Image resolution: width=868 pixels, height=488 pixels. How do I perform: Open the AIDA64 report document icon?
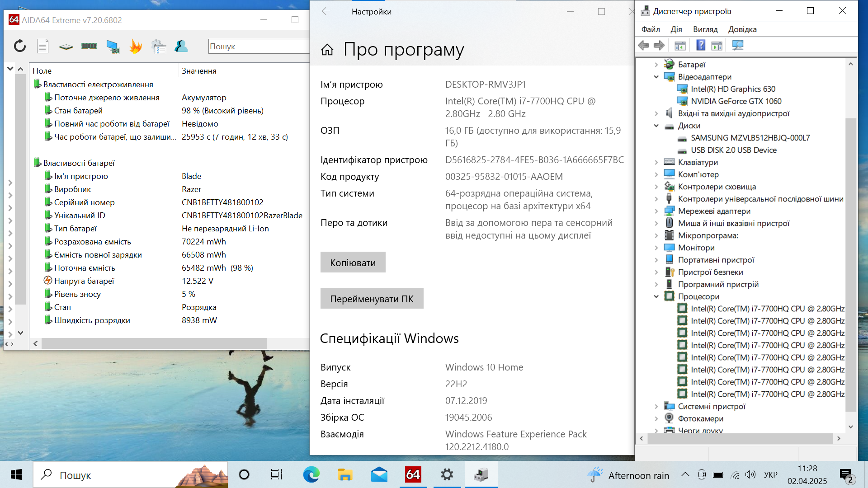[x=43, y=46]
